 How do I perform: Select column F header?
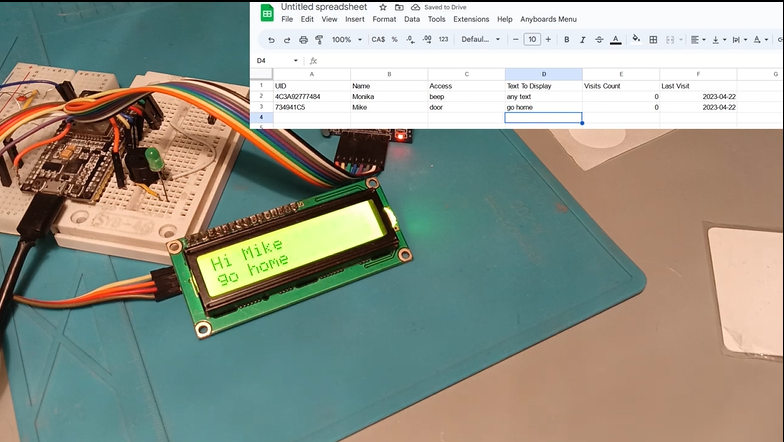pyautogui.click(x=698, y=74)
